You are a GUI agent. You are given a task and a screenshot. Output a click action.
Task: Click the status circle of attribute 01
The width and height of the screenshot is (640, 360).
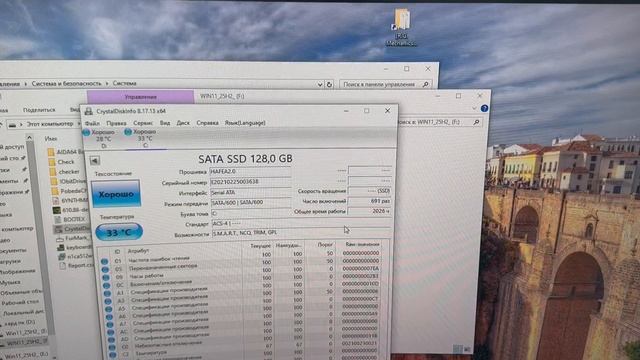[104, 262]
